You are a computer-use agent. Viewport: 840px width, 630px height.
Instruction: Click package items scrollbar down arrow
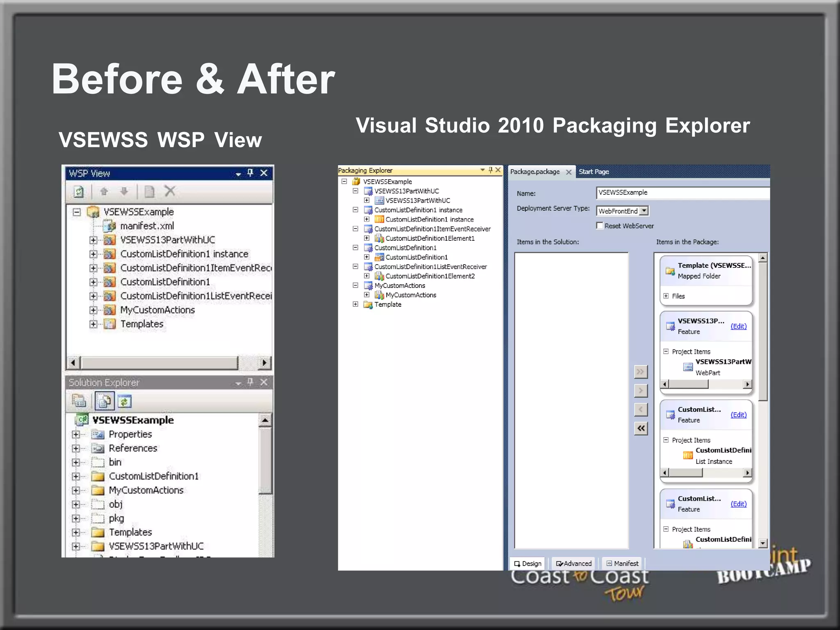763,543
